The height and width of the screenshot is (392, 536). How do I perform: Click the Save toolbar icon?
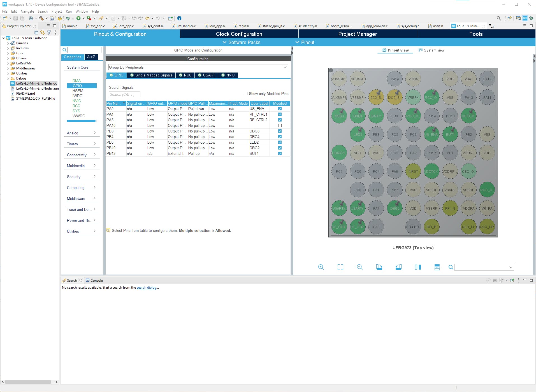[15, 18]
